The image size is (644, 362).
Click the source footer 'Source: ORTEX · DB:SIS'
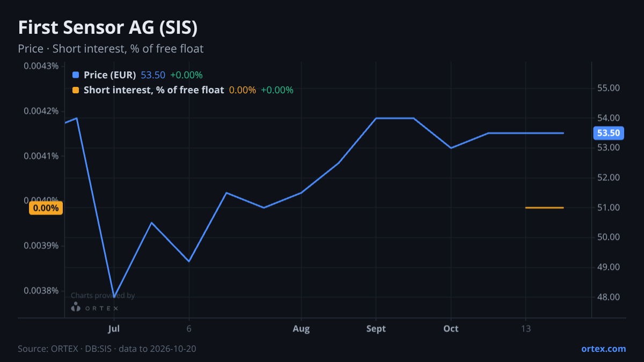pyautogui.click(x=107, y=349)
